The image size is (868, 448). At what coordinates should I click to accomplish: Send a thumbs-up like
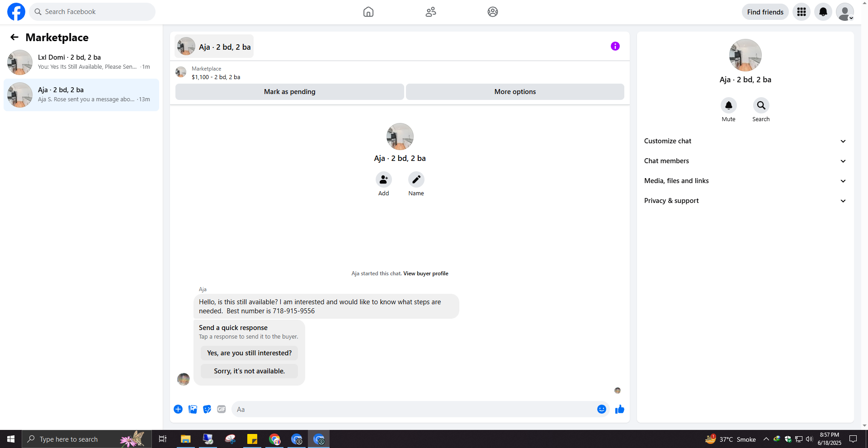pos(620,409)
